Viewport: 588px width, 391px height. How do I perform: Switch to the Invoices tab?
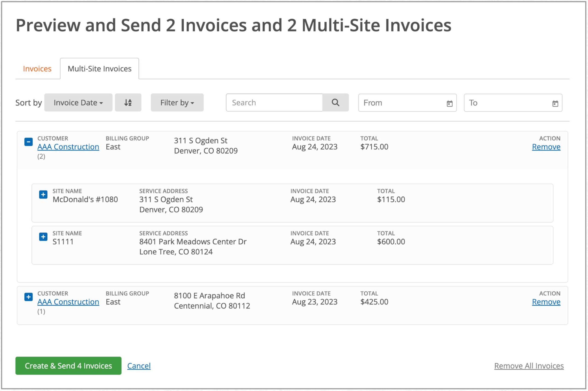coord(37,68)
